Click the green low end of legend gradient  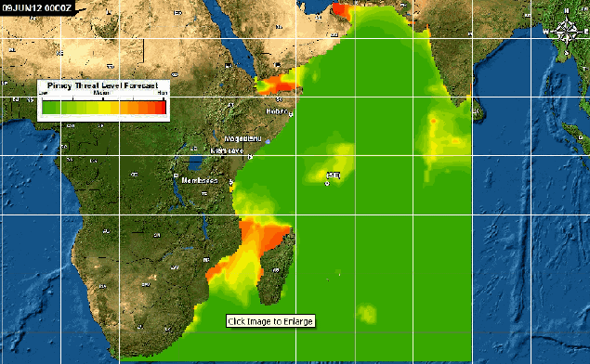(x=47, y=107)
